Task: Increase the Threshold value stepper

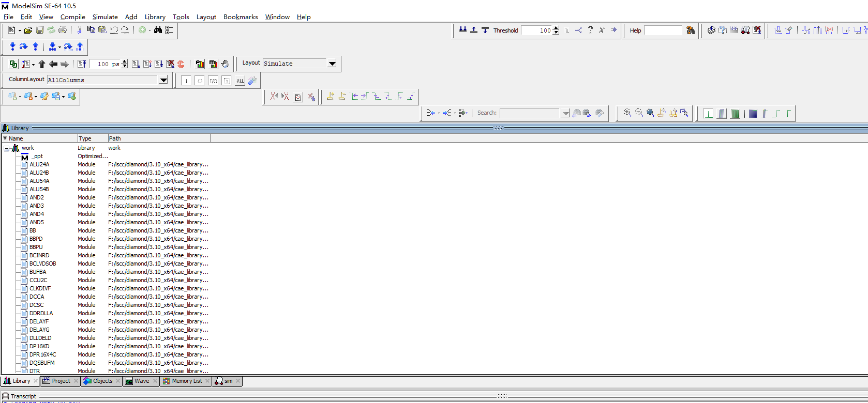Action: coord(556,28)
